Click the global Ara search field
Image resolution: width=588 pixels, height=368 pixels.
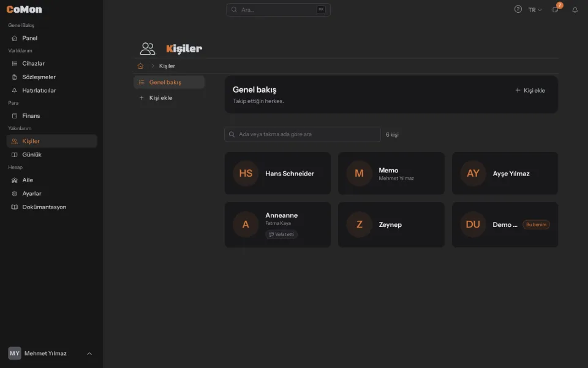pyautogui.click(x=278, y=10)
